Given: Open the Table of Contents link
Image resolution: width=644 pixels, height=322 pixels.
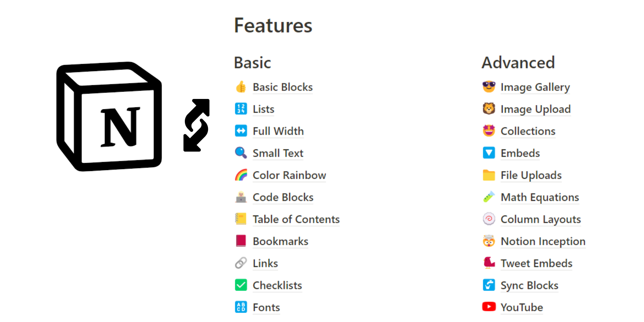Looking at the screenshot, I should click(296, 219).
